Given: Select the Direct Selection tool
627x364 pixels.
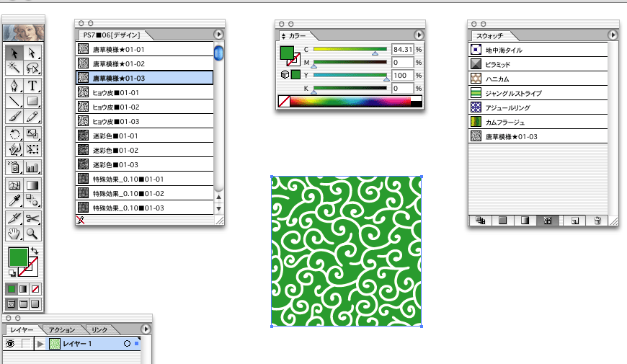Looking at the screenshot, I should 32,53.
